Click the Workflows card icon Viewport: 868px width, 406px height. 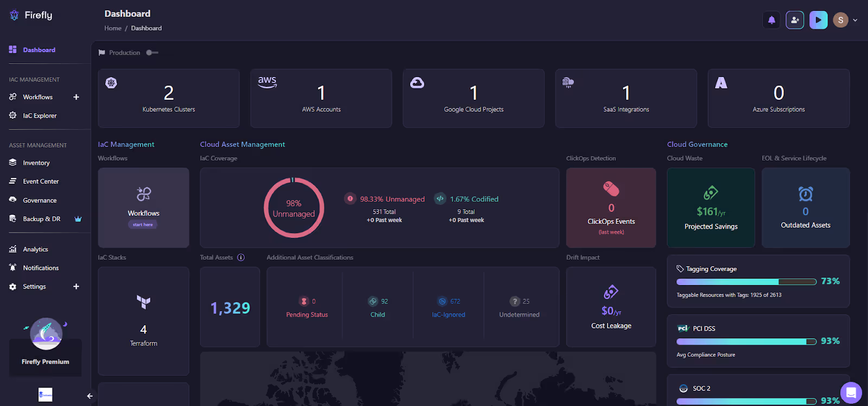pyautogui.click(x=144, y=194)
